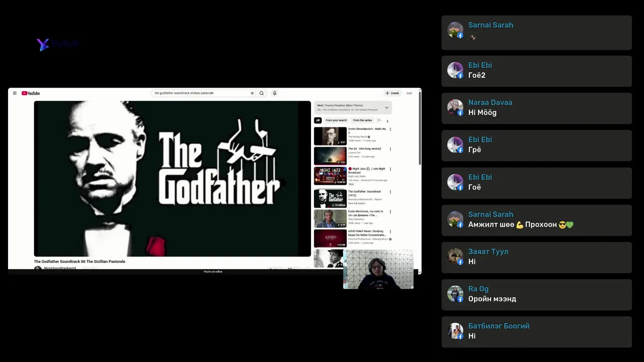The width and height of the screenshot is (644, 362).
Task: Open Night Jazz Late Night Broadcast thumbnail
Action: [x=330, y=176]
